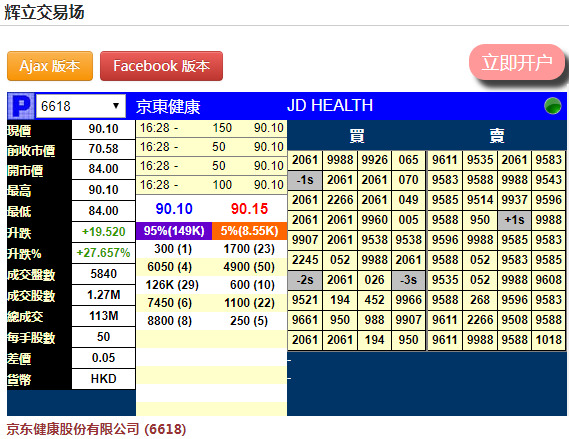Click sell broker code 9608

point(549,280)
